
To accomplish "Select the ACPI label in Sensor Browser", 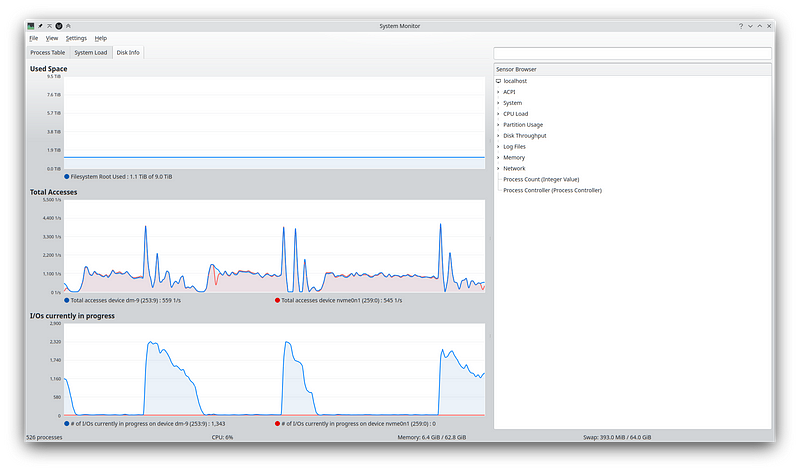I will point(509,92).
